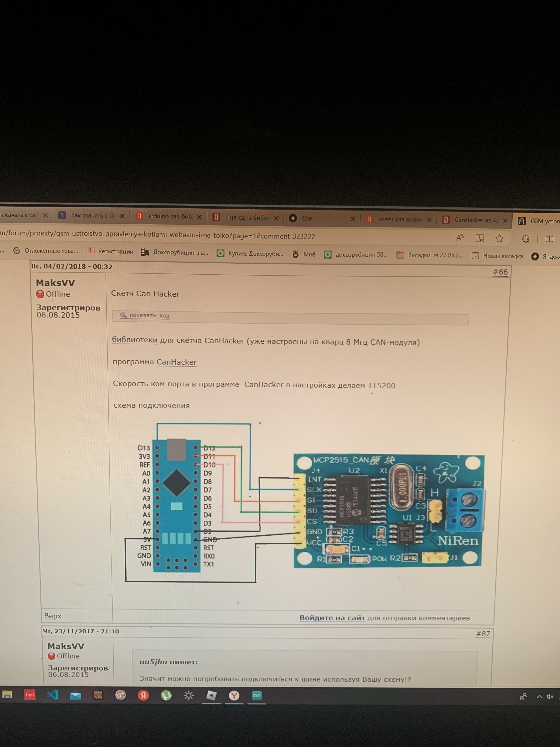Close the 'Дзен' tab
Viewport: 560px width, 747px height.
click(x=353, y=219)
